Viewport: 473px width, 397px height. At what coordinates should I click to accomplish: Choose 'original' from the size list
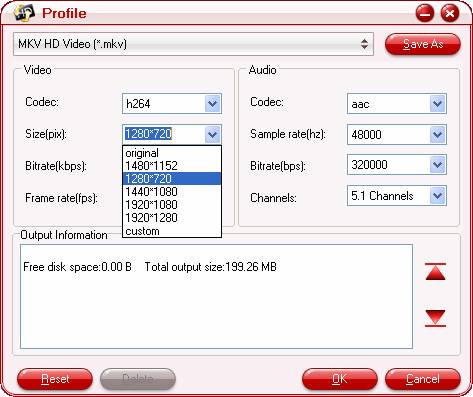click(x=172, y=153)
